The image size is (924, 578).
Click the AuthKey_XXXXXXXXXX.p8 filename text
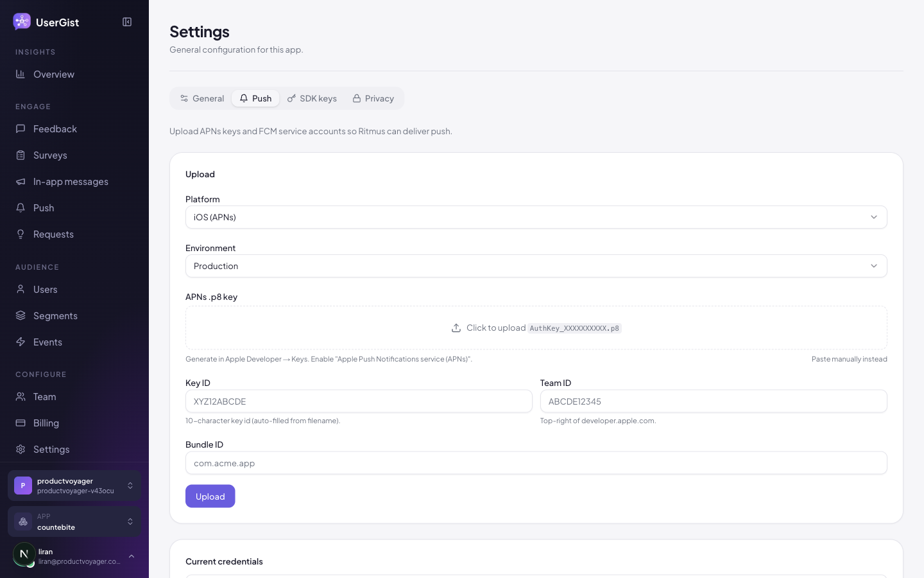coord(574,328)
